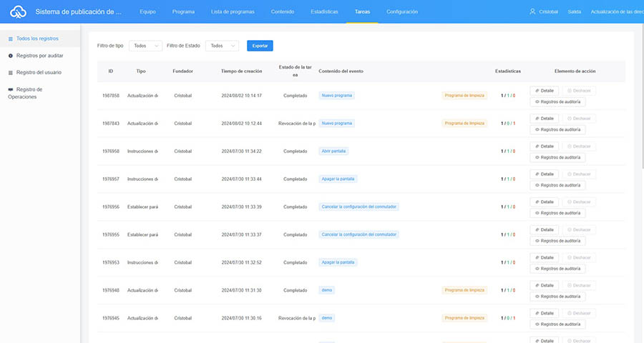Open the Configuración menu
The width and height of the screenshot is (644, 343).
click(401, 11)
